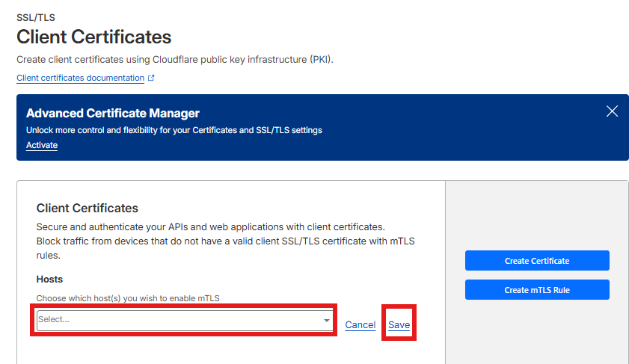Click the Hosts section heading
Viewport: 629px width, 364px height.
tap(49, 279)
